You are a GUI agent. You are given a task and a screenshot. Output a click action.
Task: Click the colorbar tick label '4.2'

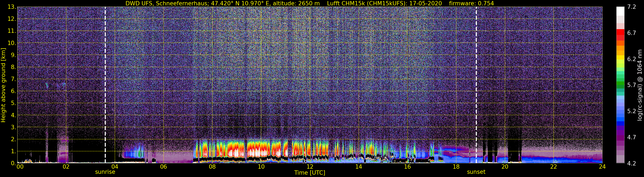(x=632, y=163)
